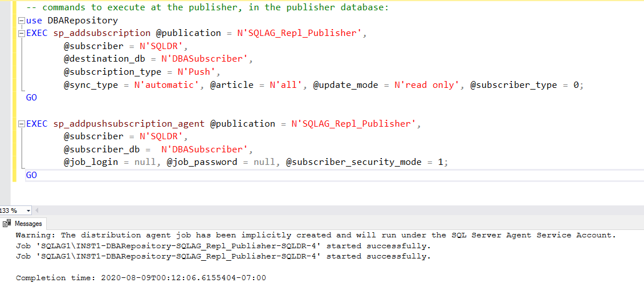Image resolution: width=644 pixels, height=295 pixels.
Task: Click the first GO statement
Action: click(31, 98)
